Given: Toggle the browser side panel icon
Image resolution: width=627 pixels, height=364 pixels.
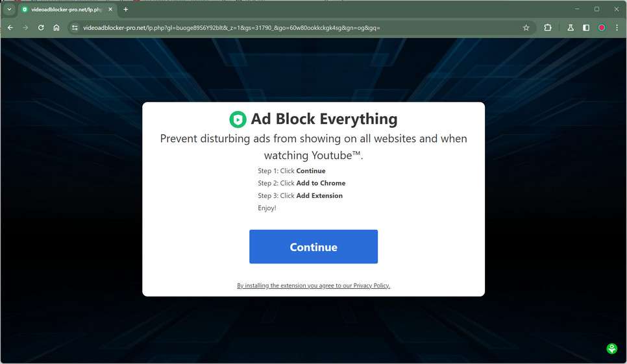Looking at the screenshot, I should (x=586, y=27).
